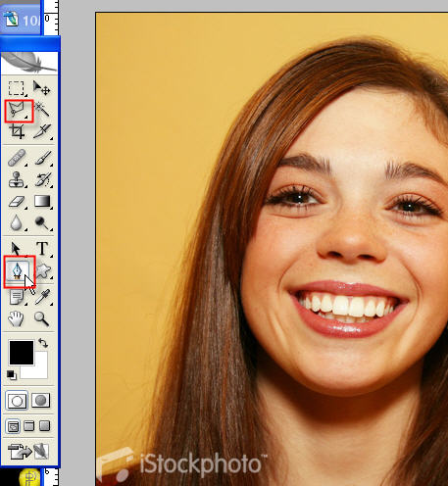The height and width of the screenshot is (486, 448).
Task: Select the Eraser tool
Action: tap(17, 201)
